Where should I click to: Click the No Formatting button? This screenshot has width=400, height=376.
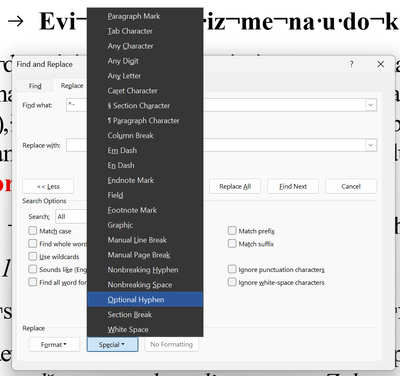[172, 344]
